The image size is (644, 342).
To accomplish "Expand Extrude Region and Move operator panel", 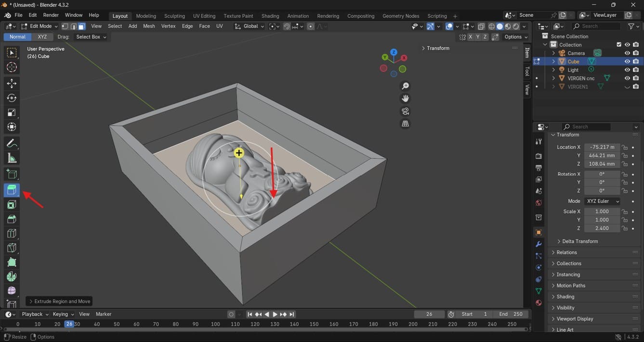I will [x=59, y=302].
